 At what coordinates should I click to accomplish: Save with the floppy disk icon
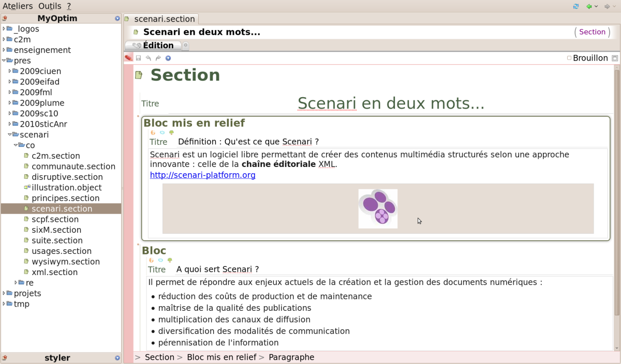point(138,58)
